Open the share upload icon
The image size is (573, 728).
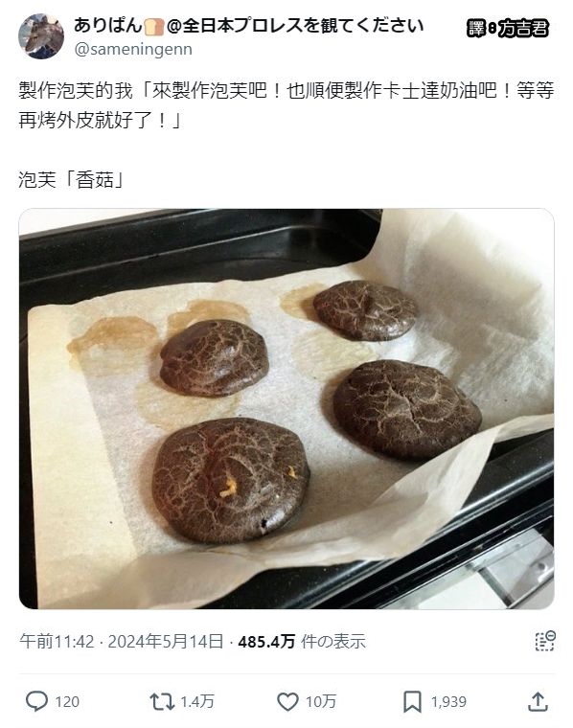point(538,701)
